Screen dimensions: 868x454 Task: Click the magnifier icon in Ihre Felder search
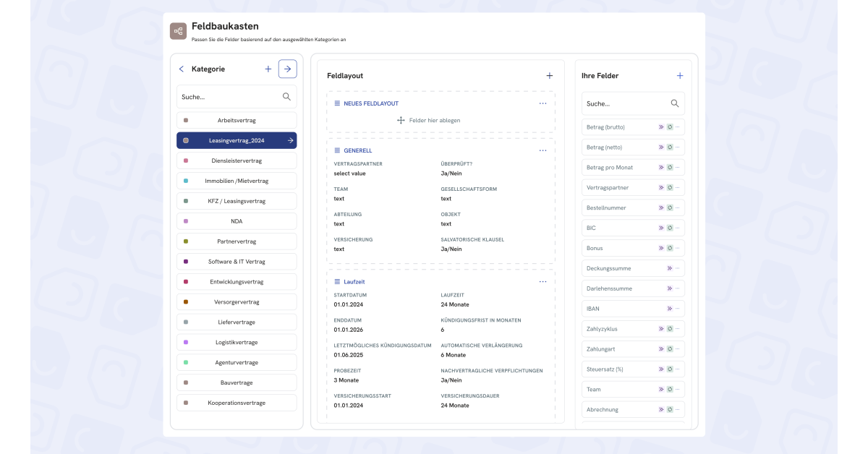[675, 103]
